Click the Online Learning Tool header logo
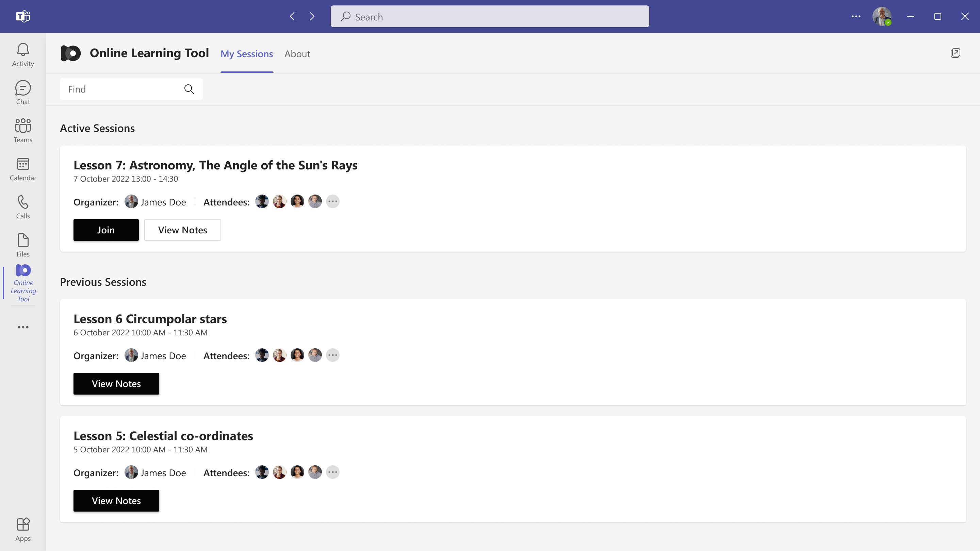 coord(71,53)
